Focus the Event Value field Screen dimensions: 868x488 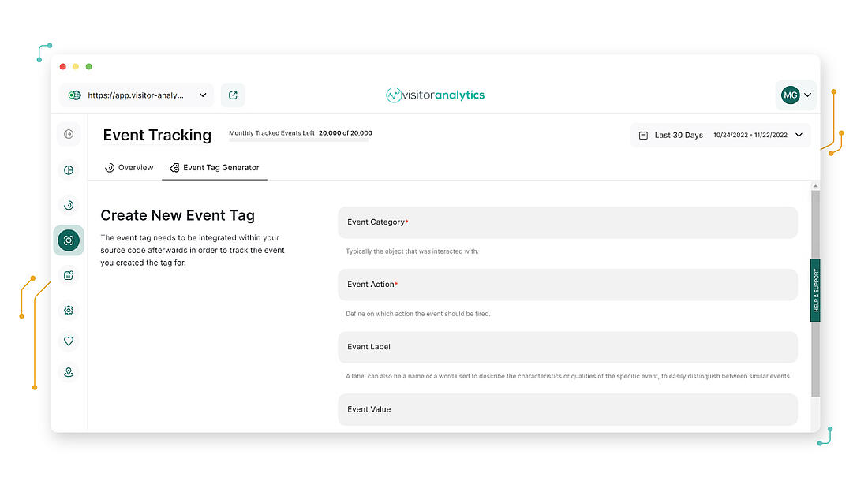coord(567,409)
